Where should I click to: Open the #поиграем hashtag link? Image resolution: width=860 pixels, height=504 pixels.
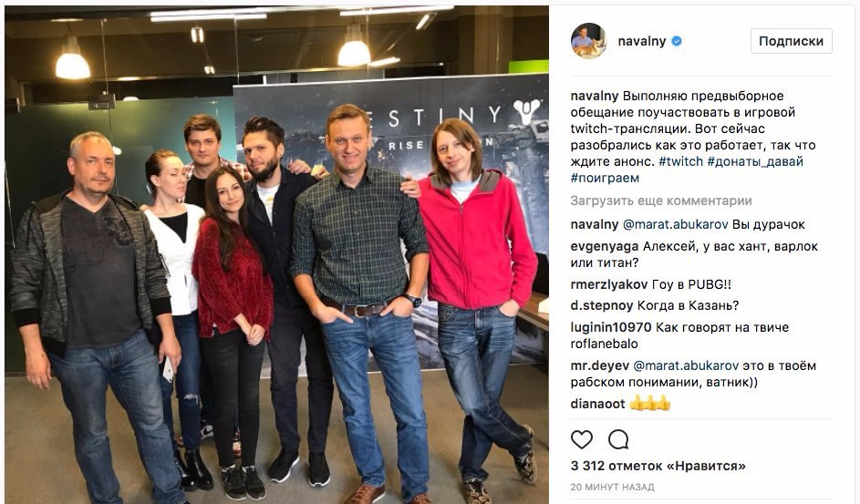605,178
